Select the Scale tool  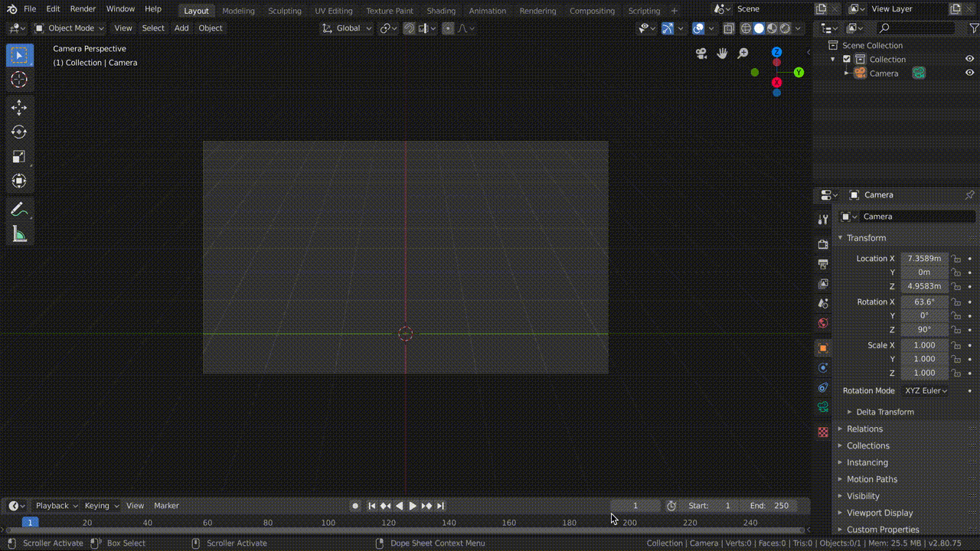pos(19,157)
